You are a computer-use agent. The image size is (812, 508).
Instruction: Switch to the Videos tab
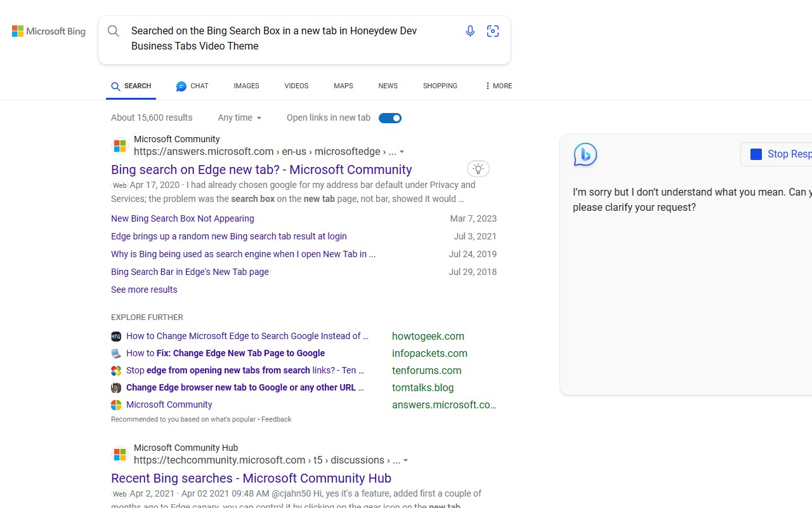click(x=296, y=86)
